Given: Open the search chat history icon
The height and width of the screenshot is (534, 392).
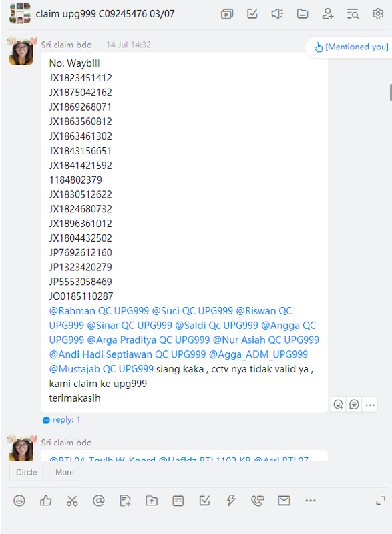Looking at the screenshot, I should pos(353,14).
